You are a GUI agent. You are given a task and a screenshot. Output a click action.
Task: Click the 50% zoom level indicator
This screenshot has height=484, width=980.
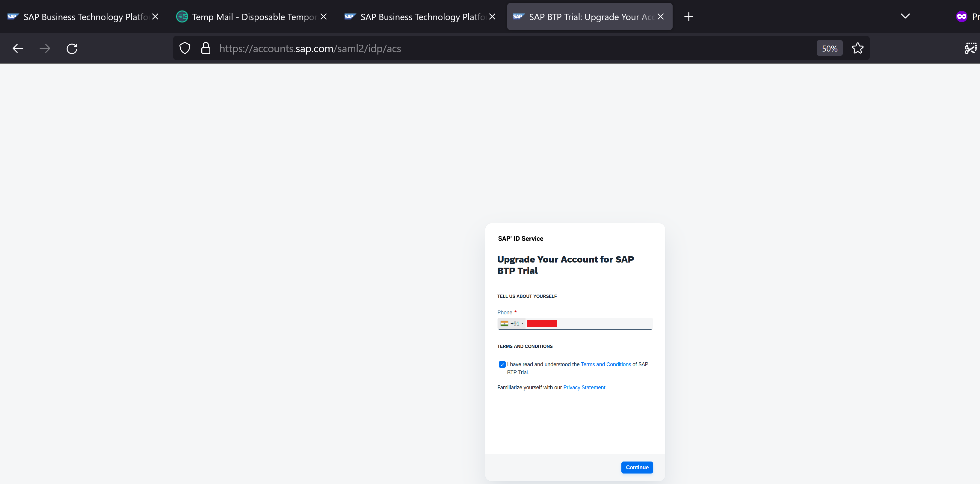click(x=829, y=48)
